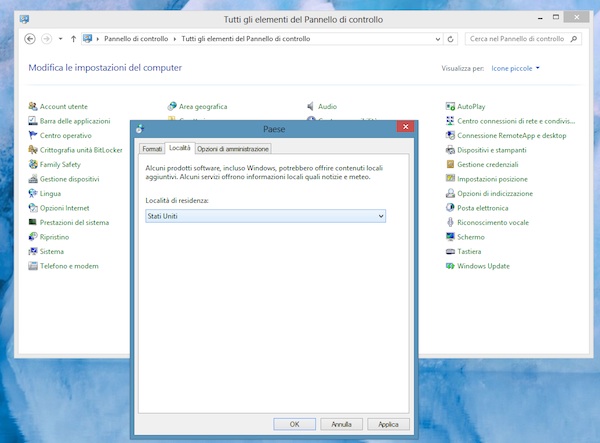Open Gestione credenziali icon
Screen dimensions: 600x443
pos(450,164)
